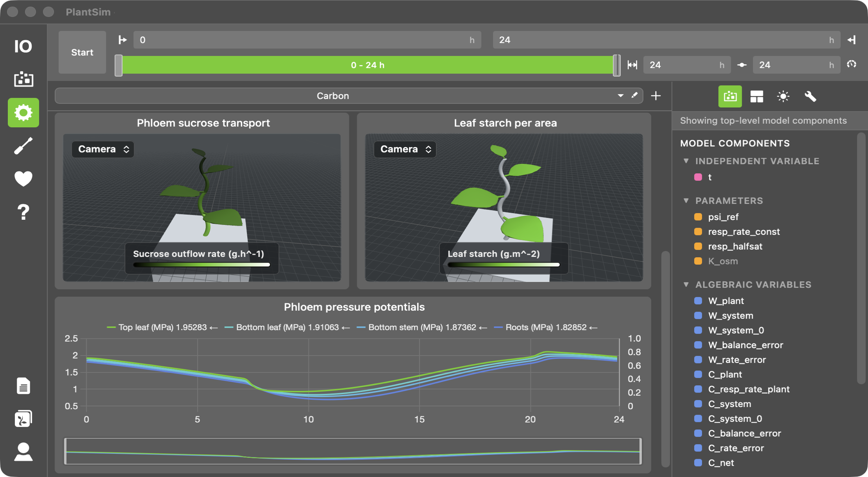Click the simulation speed gauge icon
Screen dimensions: 868x477
tap(852, 64)
